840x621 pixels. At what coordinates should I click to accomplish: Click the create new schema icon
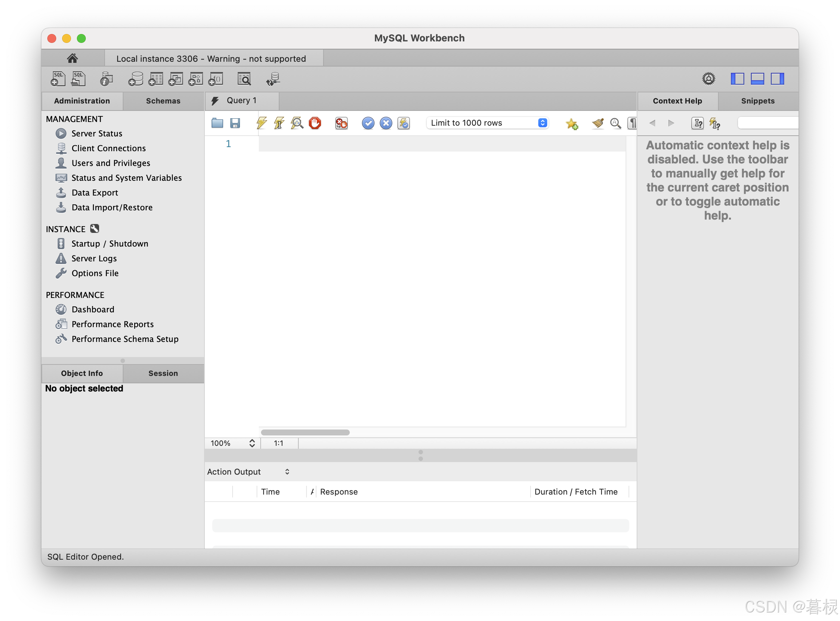[x=135, y=79]
